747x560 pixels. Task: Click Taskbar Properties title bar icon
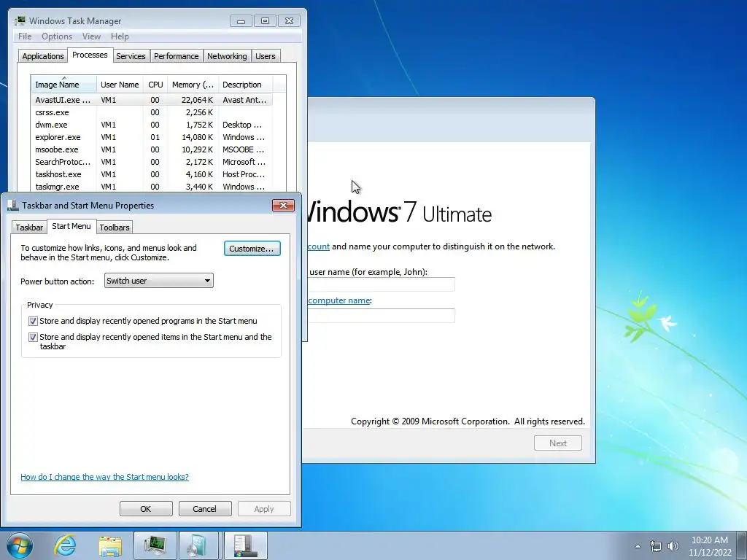click(x=13, y=205)
